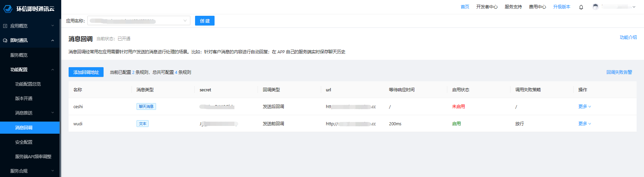644x177 pixels.
Task: Select 安全配置 in the sidebar
Action: tap(24, 142)
